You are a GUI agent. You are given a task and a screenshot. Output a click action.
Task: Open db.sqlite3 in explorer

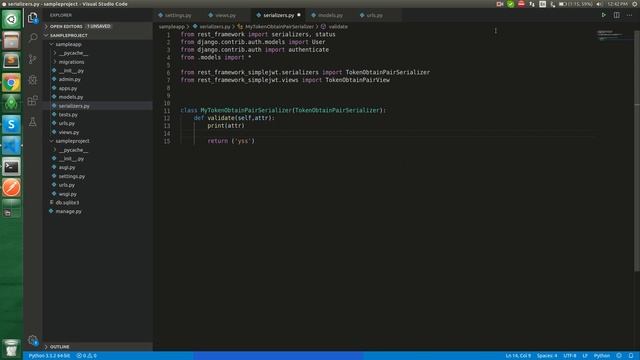(x=67, y=202)
